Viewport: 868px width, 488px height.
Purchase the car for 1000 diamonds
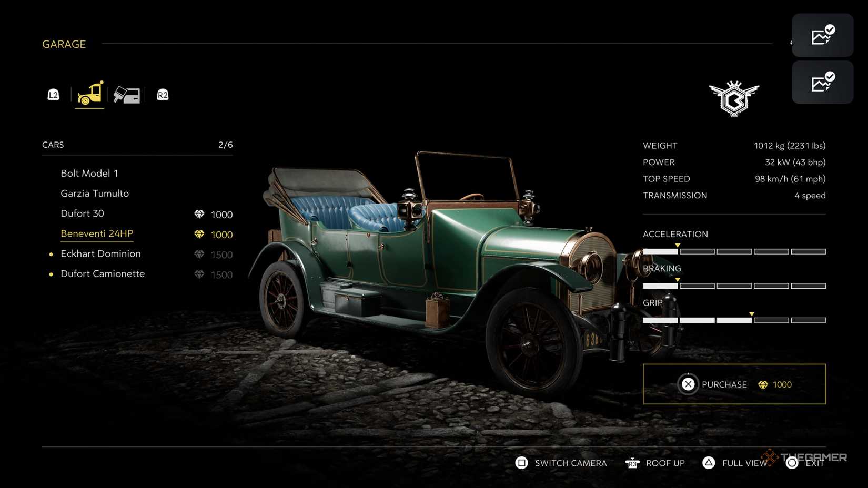point(734,384)
